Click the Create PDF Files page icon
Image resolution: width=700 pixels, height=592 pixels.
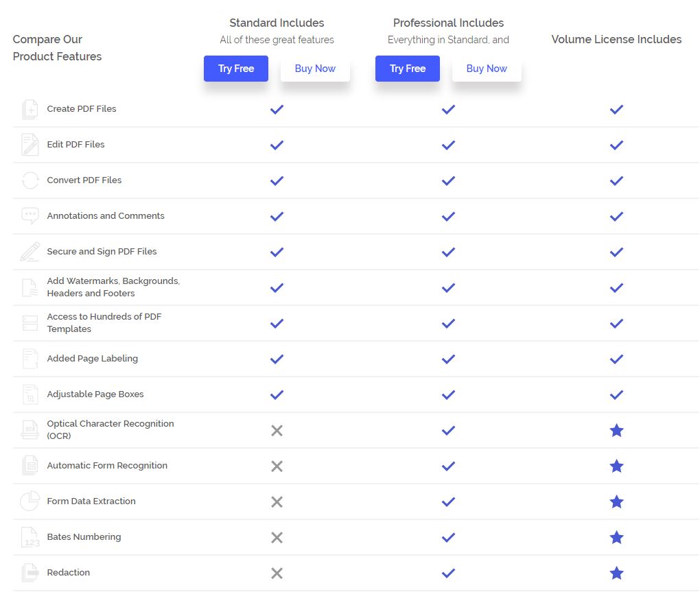[30, 109]
